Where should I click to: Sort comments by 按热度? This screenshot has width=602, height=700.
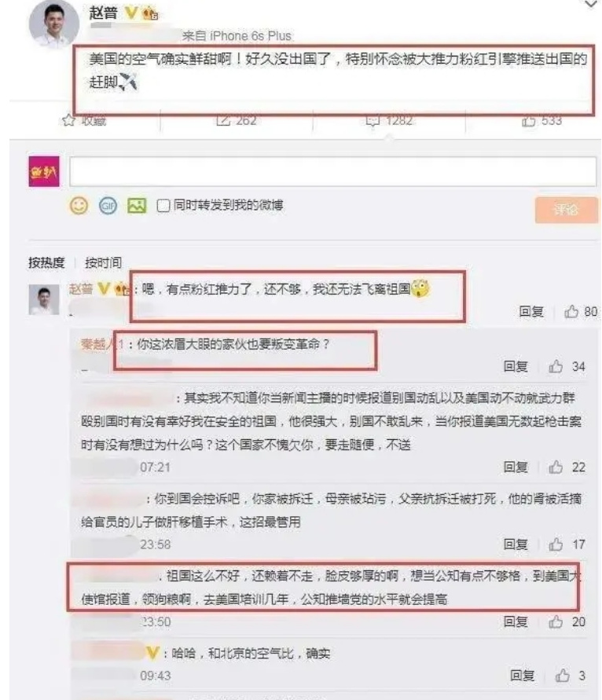46,262
